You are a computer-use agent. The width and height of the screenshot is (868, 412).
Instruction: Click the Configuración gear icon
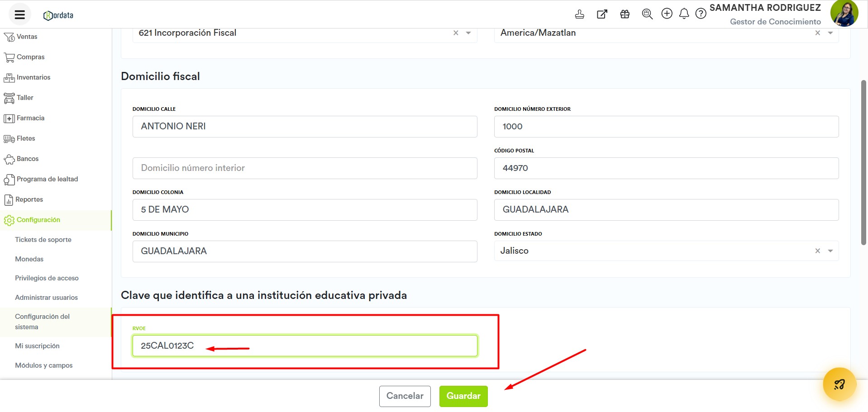tap(9, 220)
